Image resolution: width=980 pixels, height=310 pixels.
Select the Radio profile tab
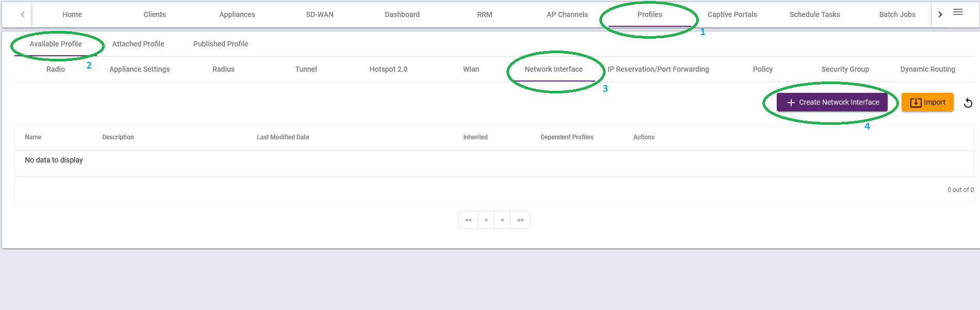56,69
